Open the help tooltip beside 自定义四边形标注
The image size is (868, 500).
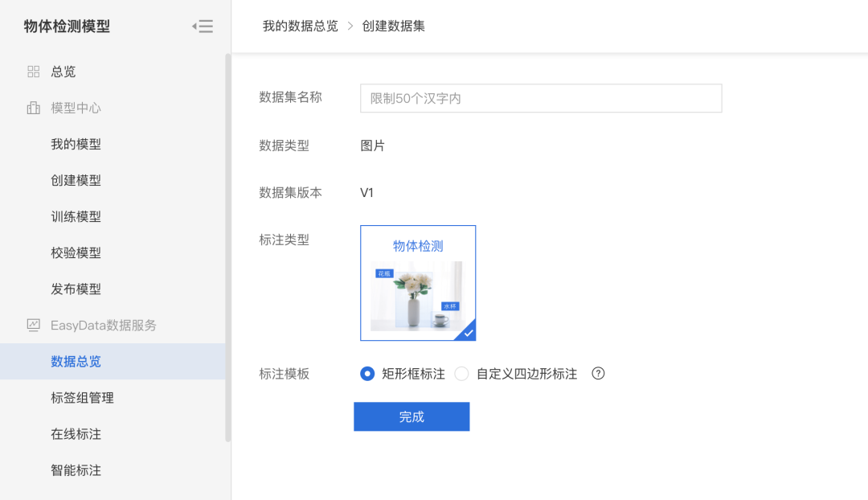pos(598,373)
